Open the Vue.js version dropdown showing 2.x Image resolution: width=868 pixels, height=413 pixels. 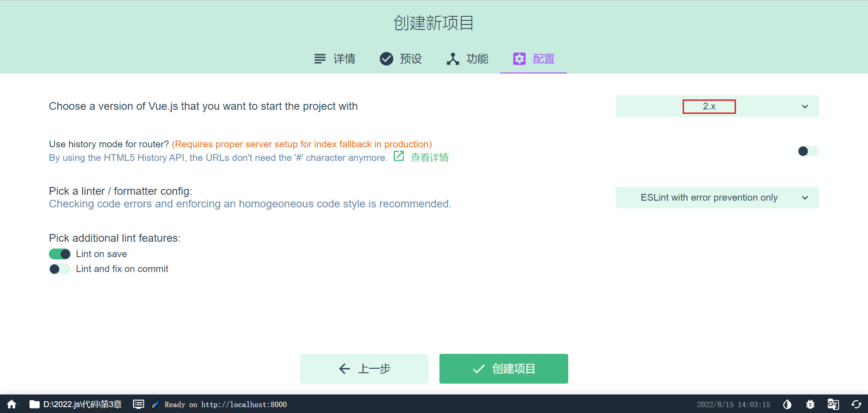point(717,106)
